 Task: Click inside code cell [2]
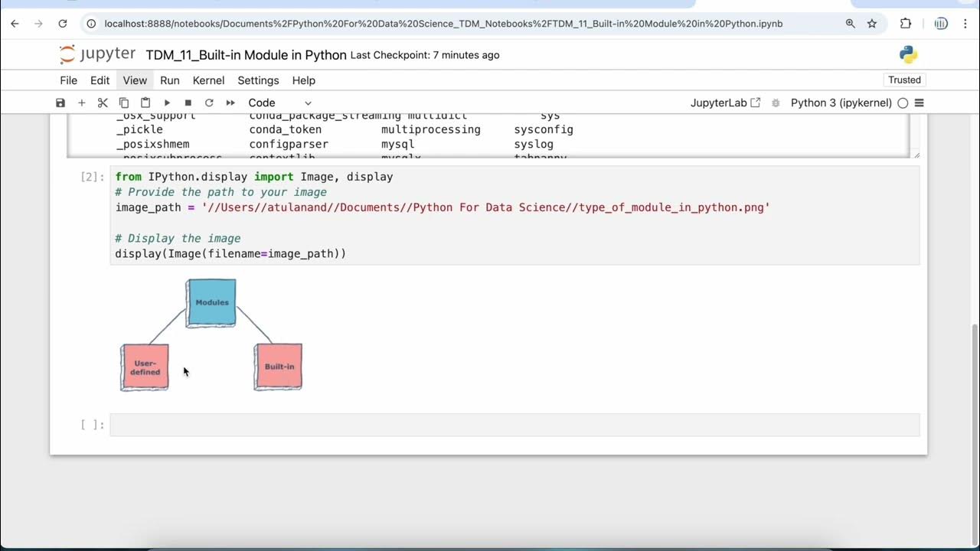[514, 215]
